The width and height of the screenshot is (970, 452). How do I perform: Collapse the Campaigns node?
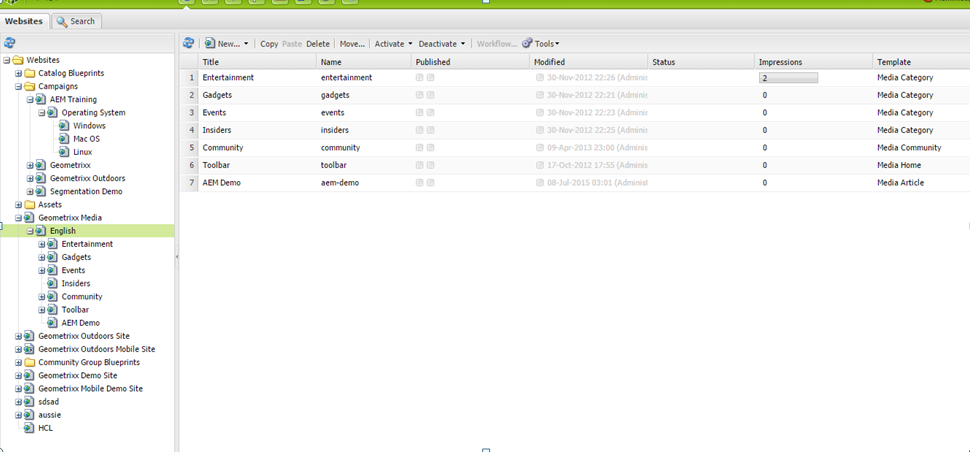tap(18, 86)
